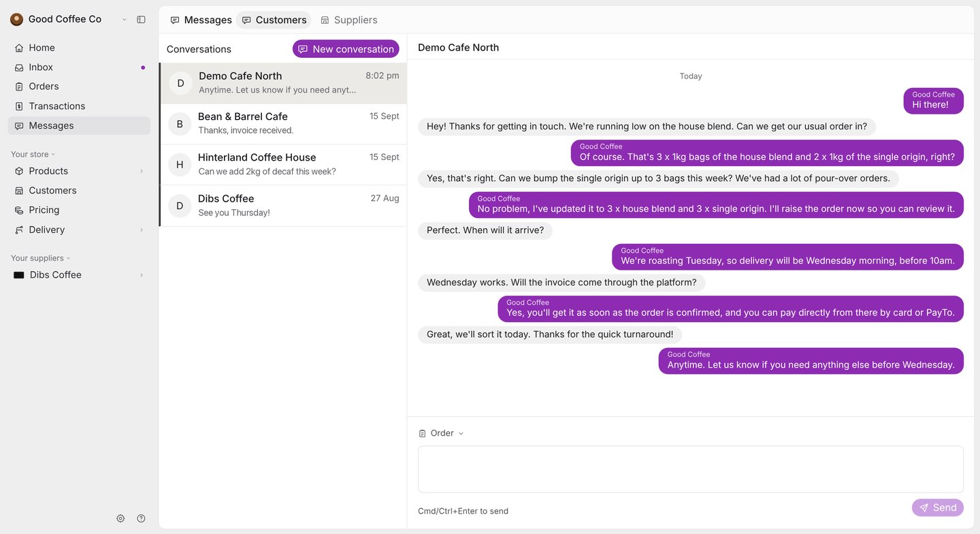The image size is (980, 534).
Task: Click the 'No problem, I've updated it' message
Action: click(716, 205)
